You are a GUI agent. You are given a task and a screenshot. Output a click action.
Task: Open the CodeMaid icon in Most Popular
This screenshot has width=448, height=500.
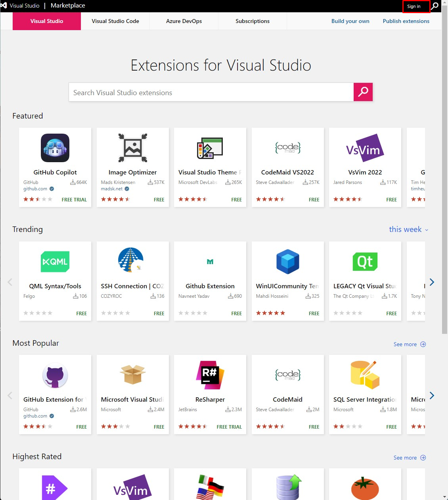click(288, 375)
